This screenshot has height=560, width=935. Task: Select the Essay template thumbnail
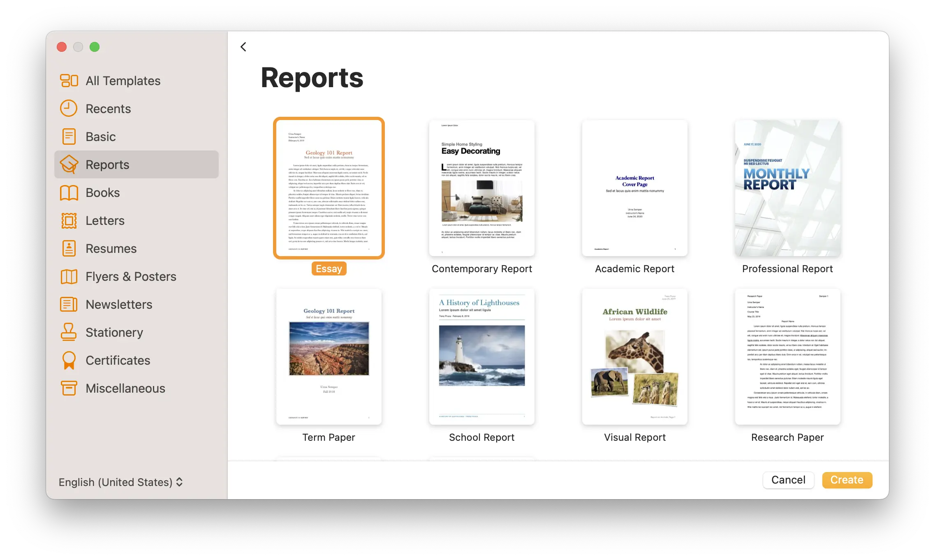(329, 188)
